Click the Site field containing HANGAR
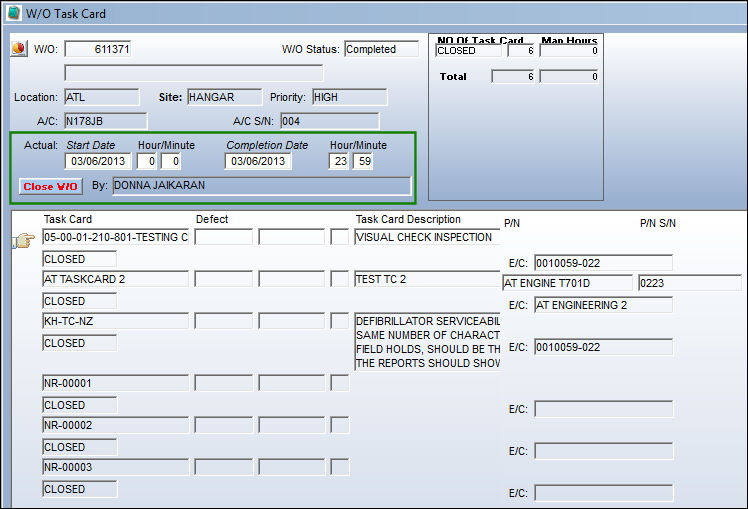 (225, 97)
